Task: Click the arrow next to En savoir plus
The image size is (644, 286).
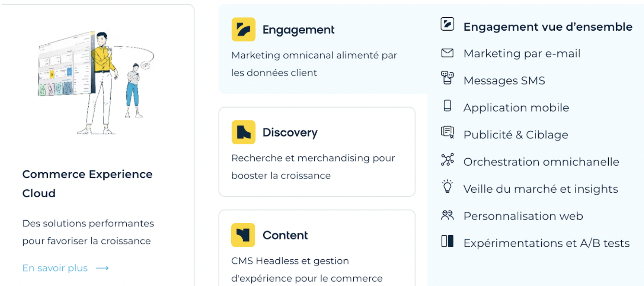Action: 102,268
